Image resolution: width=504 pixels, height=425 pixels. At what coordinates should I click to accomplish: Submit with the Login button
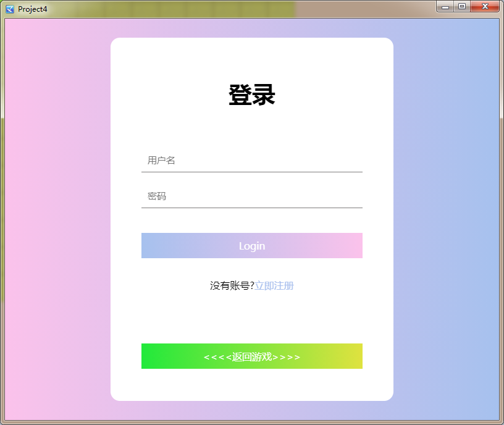point(251,246)
